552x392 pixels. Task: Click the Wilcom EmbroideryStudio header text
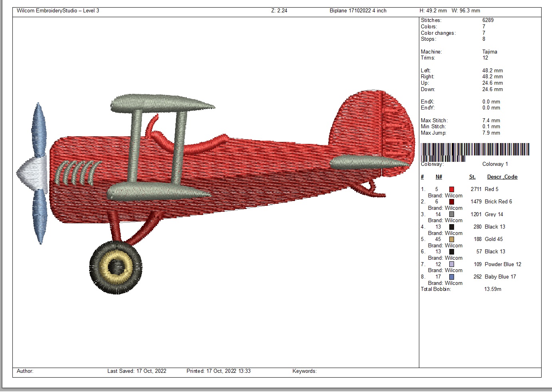(x=58, y=11)
